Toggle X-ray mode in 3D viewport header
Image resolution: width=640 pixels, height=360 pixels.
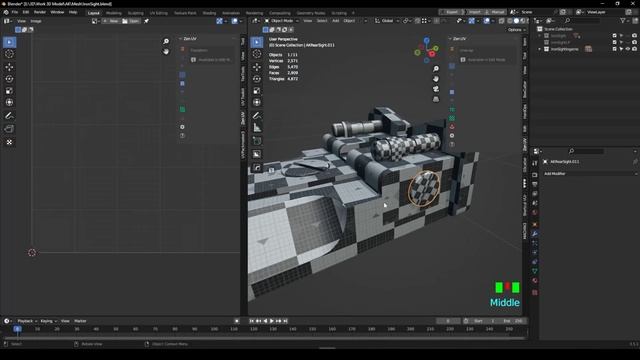501,21
